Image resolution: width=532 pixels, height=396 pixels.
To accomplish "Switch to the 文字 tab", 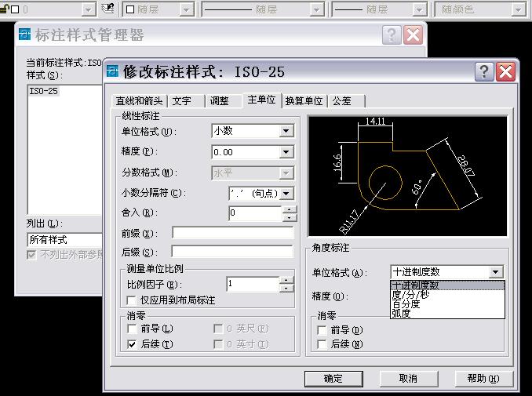I will click(186, 100).
